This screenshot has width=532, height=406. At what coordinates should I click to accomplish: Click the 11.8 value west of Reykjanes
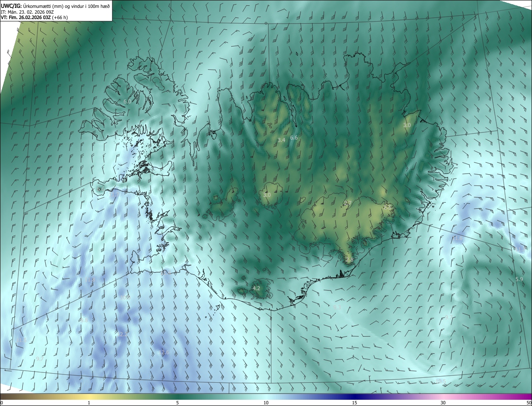click(x=91, y=280)
